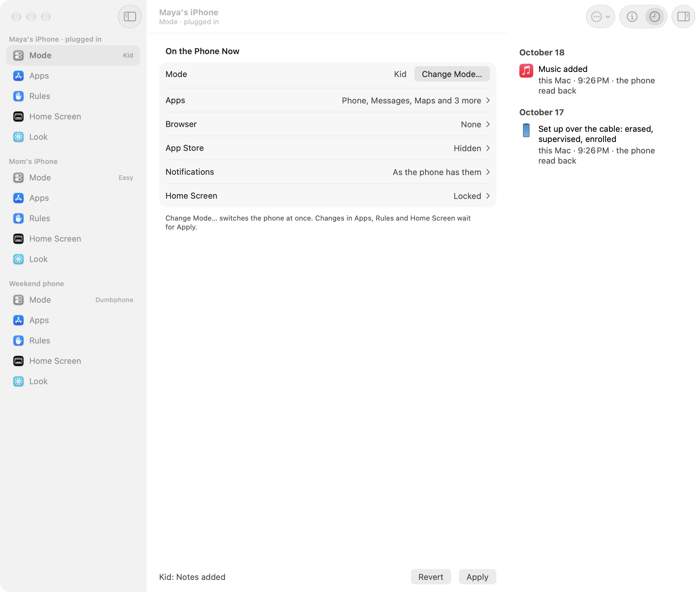Expand the App Store Hidden row
The image size is (700, 592).
click(327, 148)
